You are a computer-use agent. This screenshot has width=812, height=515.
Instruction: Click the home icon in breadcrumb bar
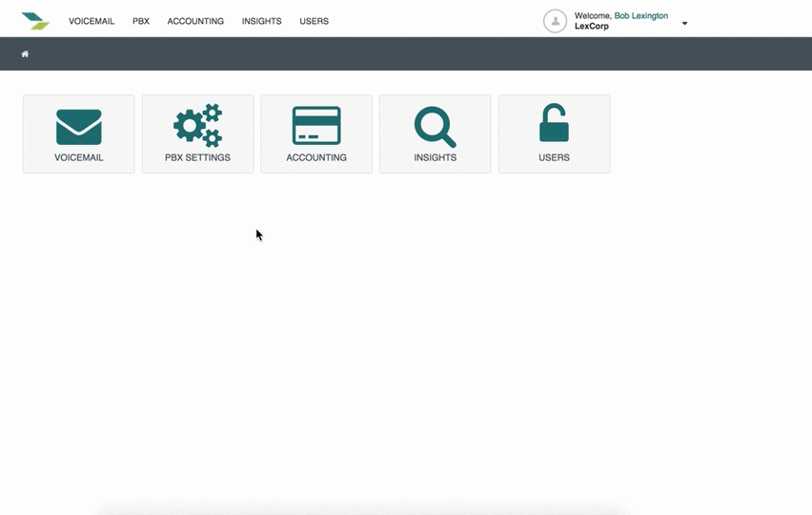[x=25, y=53]
